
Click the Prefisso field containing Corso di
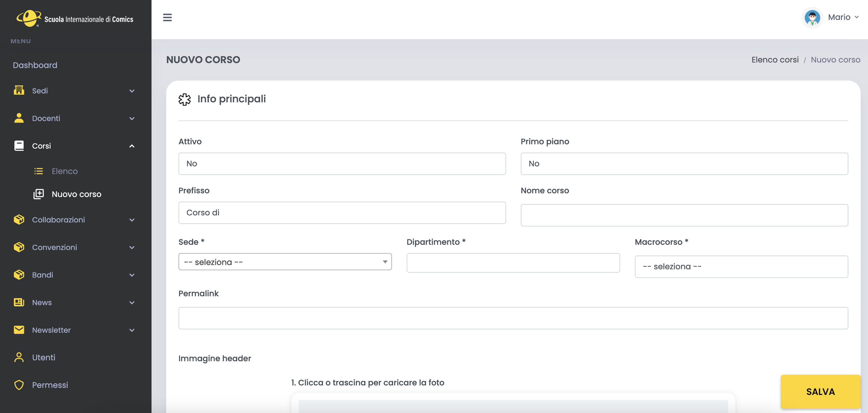tap(342, 213)
